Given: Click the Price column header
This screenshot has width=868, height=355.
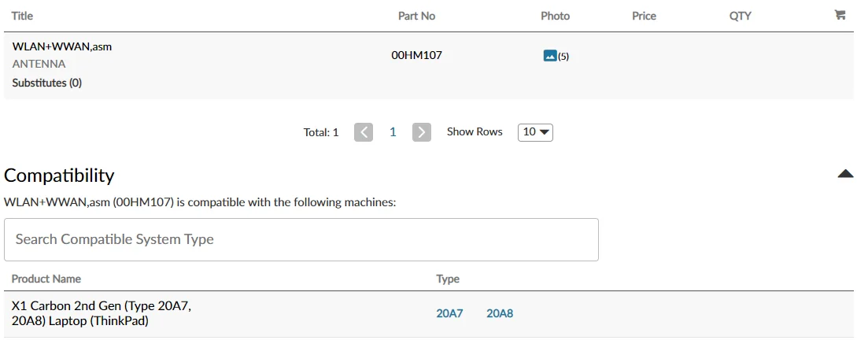Looking at the screenshot, I should pos(644,16).
